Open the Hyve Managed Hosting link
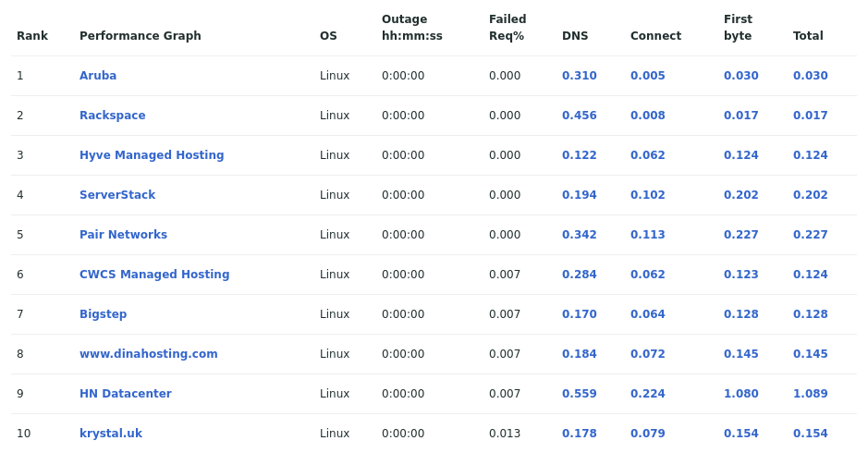Image resolution: width=868 pixels, height=453 pixels. click(152, 155)
